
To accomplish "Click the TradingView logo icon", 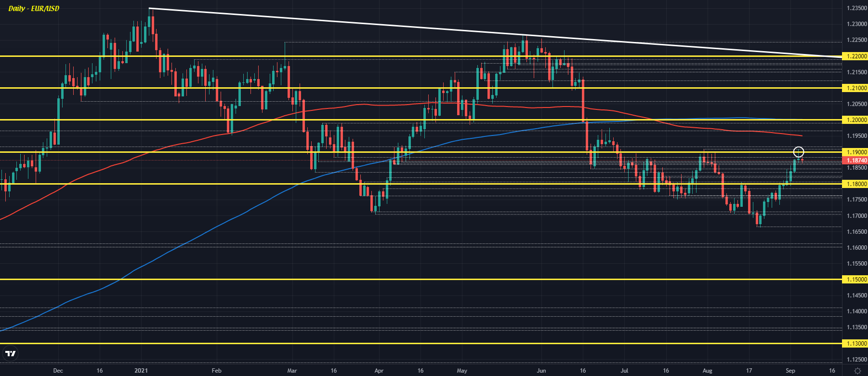I will coord(10,353).
